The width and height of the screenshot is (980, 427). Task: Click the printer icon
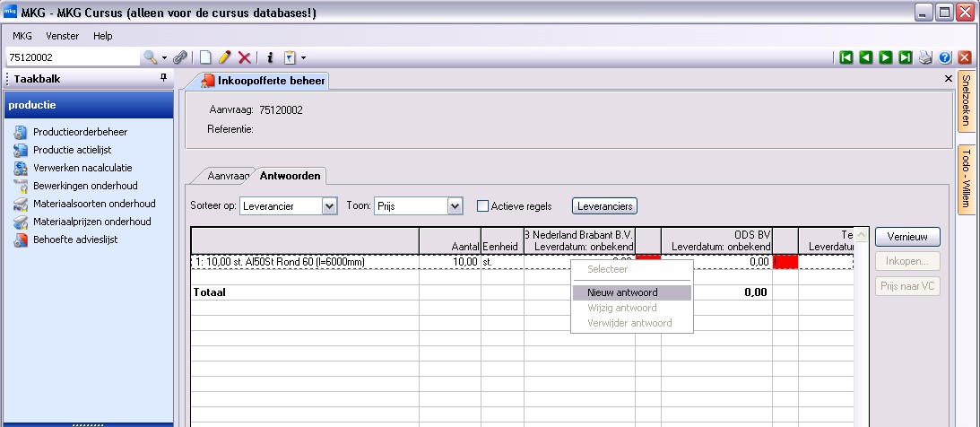click(x=925, y=57)
